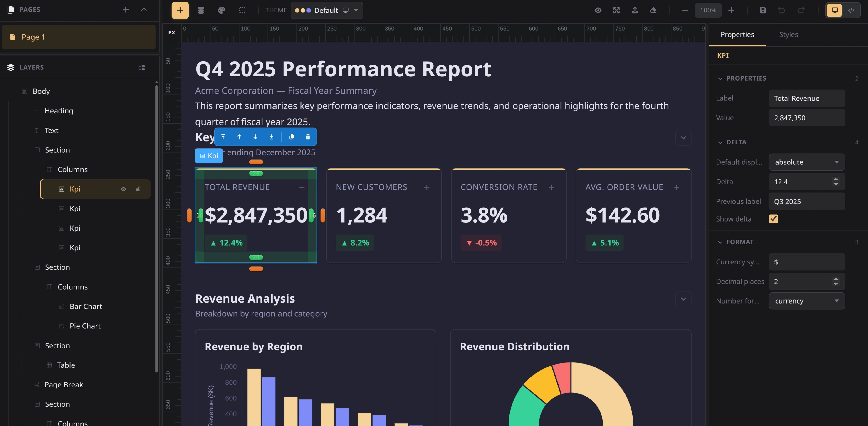
Task: Click the PX ruler unit label
Action: click(x=171, y=33)
